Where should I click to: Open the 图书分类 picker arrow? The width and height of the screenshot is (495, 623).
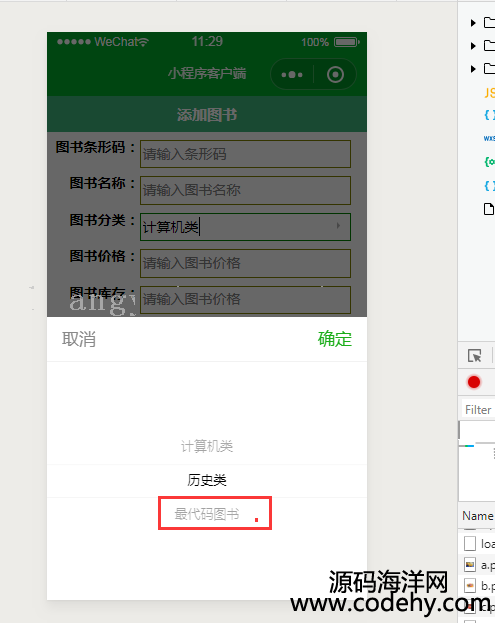tap(338, 226)
